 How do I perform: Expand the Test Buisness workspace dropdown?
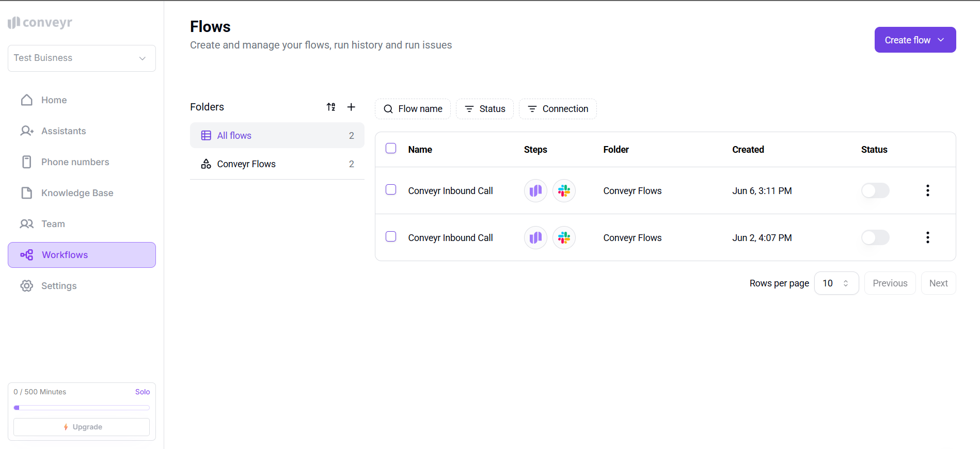[x=82, y=58]
